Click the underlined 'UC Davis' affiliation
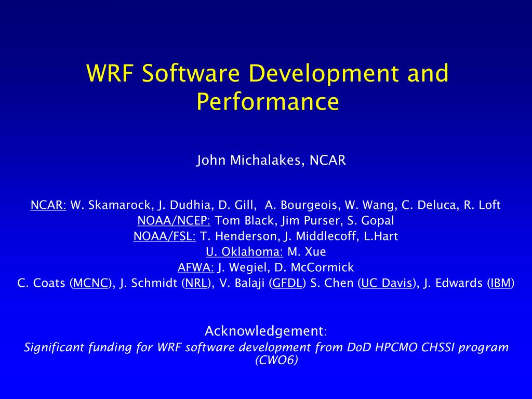The image size is (532, 399). coord(387,283)
